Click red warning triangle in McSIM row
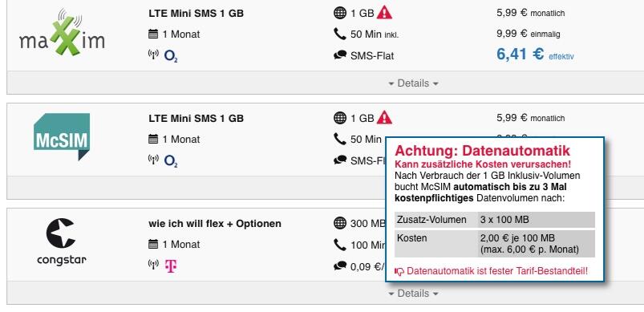 click(x=384, y=117)
